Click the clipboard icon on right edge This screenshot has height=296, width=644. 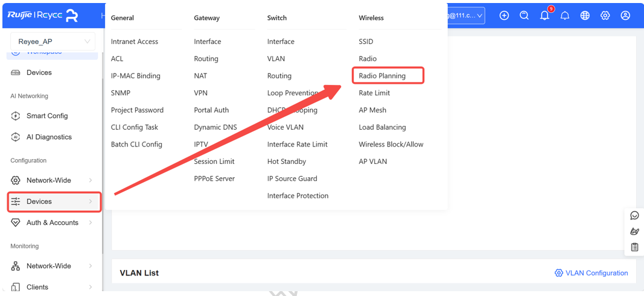point(634,247)
